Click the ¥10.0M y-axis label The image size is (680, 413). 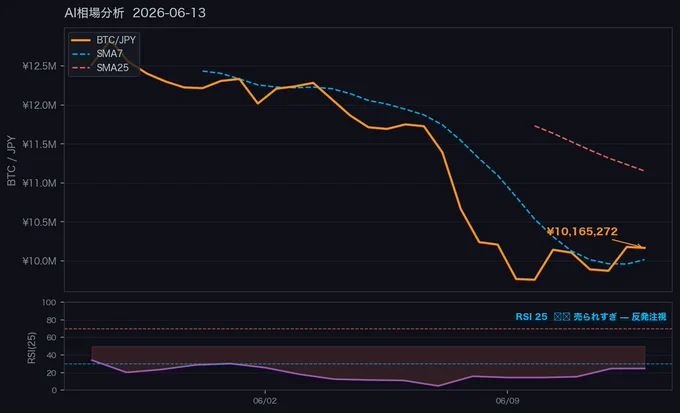click(x=39, y=261)
